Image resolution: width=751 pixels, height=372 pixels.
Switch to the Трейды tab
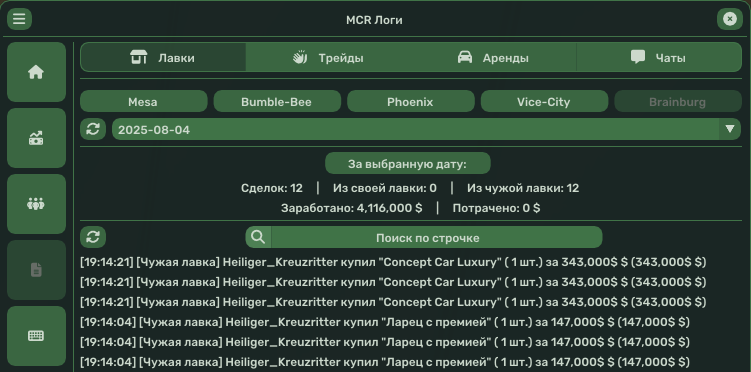tap(329, 57)
